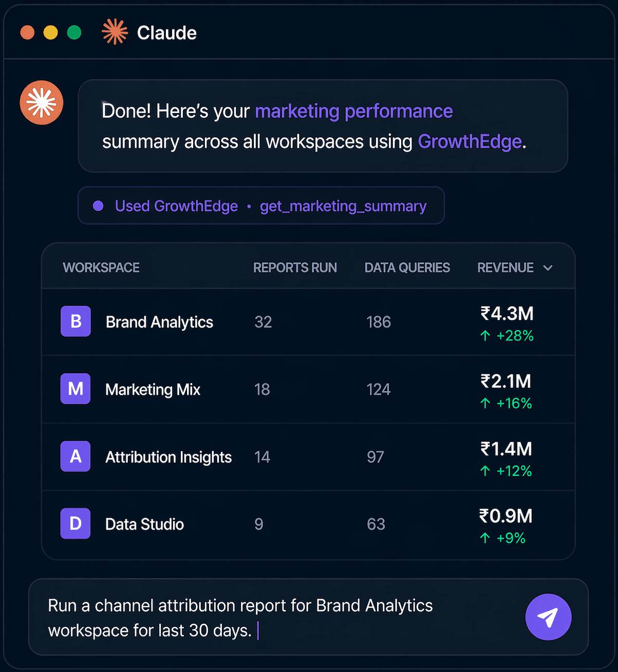Click the +12% growth value
Image resolution: width=618 pixels, height=672 pixels.
click(x=514, y=471)
